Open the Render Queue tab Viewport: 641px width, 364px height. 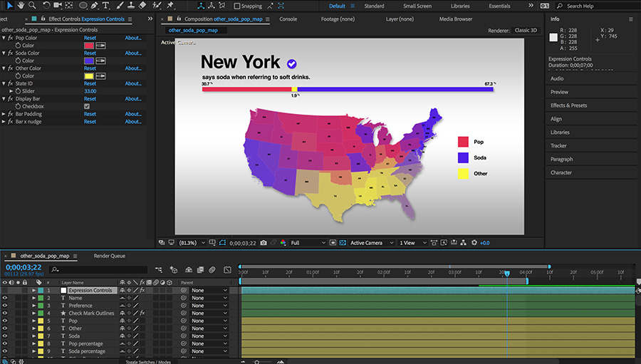tap(110, 256)
